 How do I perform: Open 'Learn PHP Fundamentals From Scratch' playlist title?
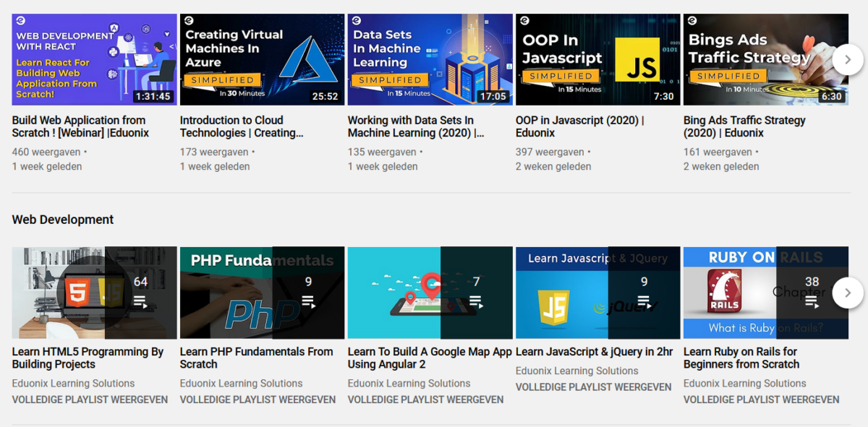(257, 358)
